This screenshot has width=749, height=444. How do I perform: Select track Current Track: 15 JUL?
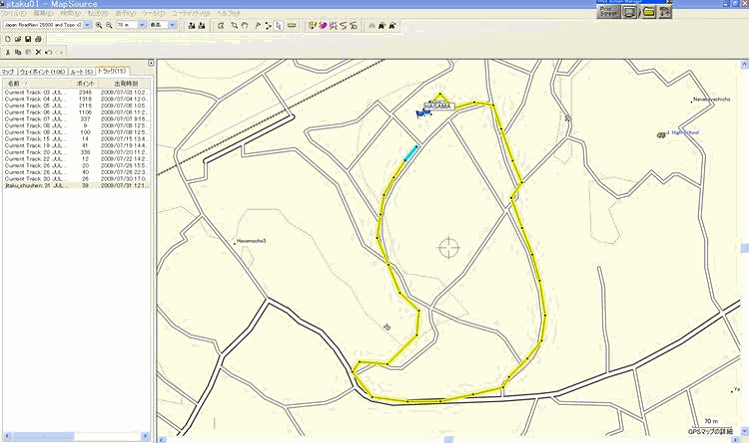pos(76,139)
